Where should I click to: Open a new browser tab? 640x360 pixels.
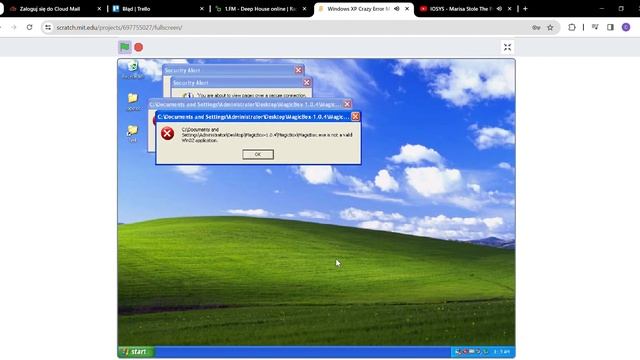coord(525,9)
